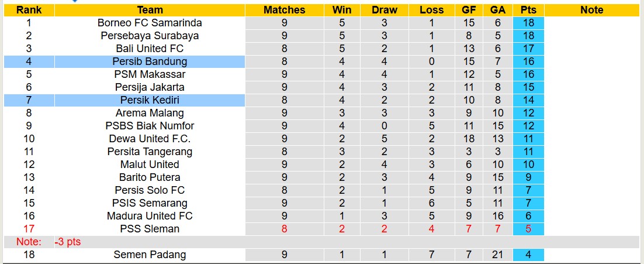Click Borneo FC Samarinda's 18 points cell
Viewport: 644px width, 264px height.
[x=528, y=23]
